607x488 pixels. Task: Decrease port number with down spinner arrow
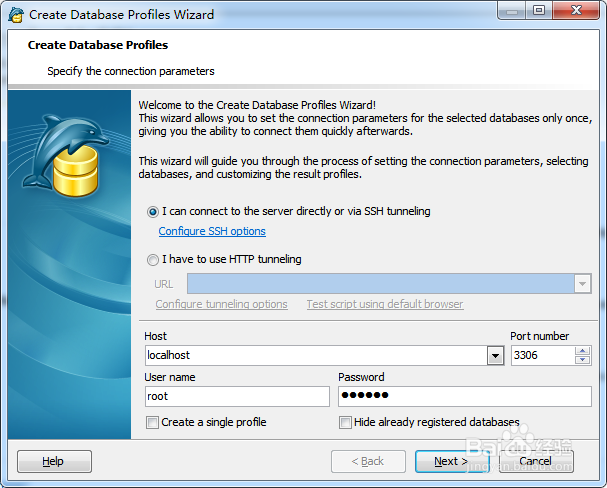tap(583, 360)
